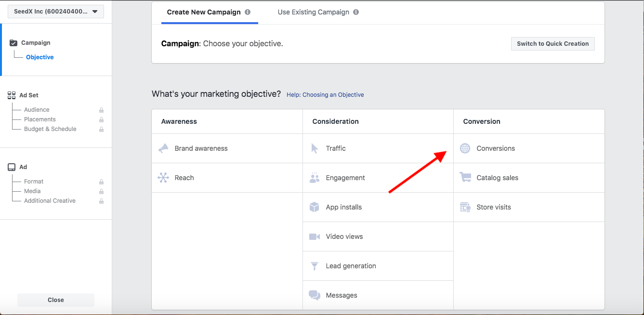Select the Traffic cursor icon
The image size is (644, 315).
tap(315, 148)
